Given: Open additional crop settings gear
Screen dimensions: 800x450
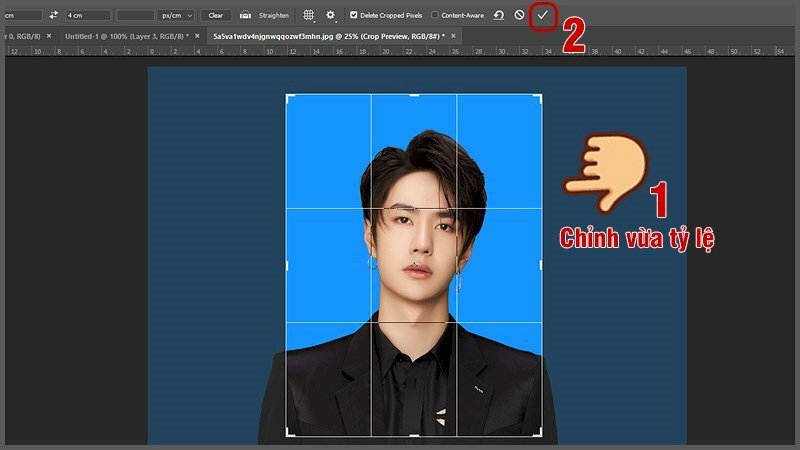Looking at the screenshot, I should 331,15.
